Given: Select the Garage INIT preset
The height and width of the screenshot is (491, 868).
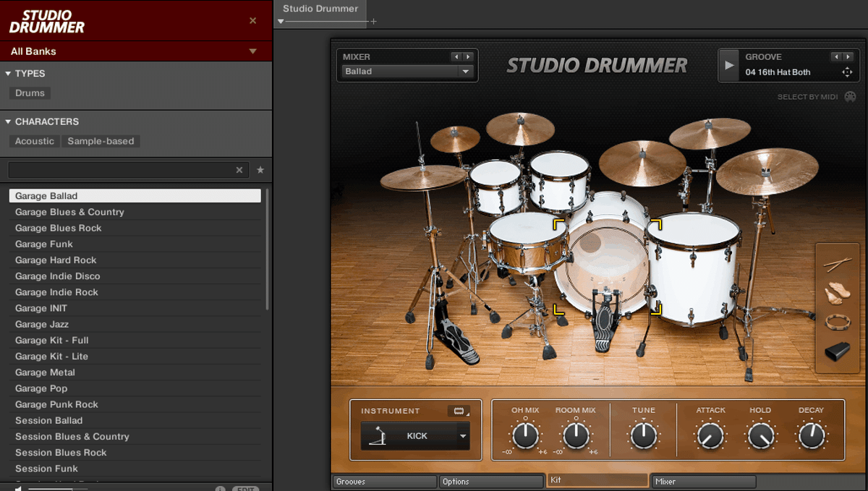Looking at the screenshot, I should [135, 308].
